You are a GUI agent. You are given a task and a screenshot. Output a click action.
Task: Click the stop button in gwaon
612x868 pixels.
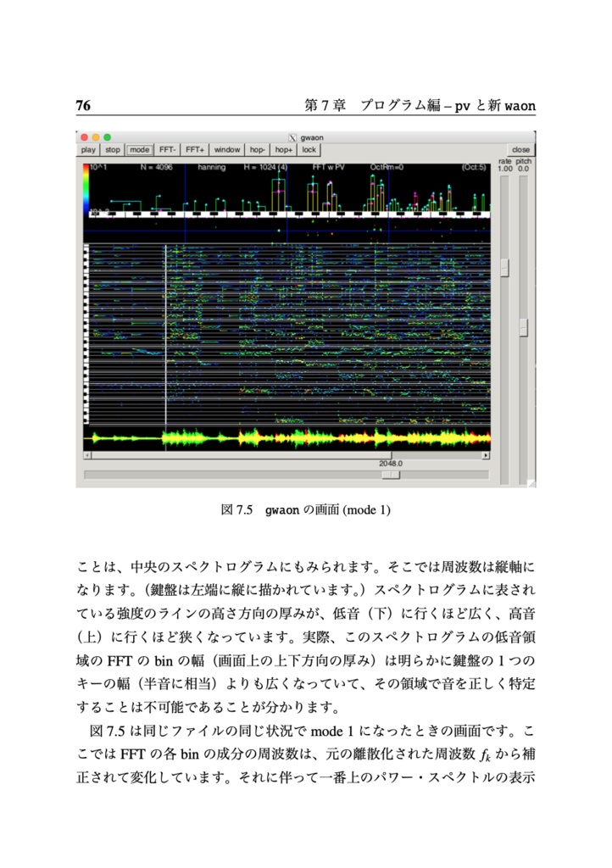[x=113, y=149]
